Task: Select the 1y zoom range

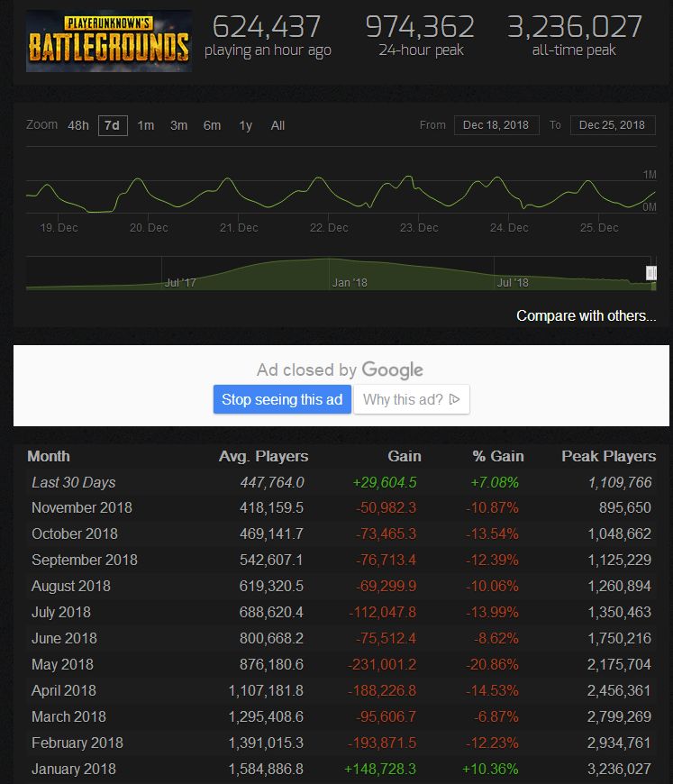Action: (245, 125)
